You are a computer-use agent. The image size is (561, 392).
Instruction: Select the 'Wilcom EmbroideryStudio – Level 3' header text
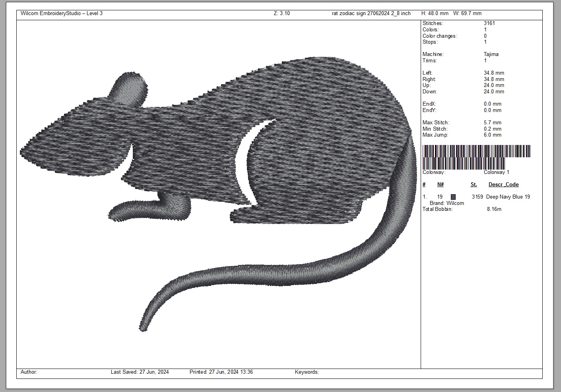[62, 14]
